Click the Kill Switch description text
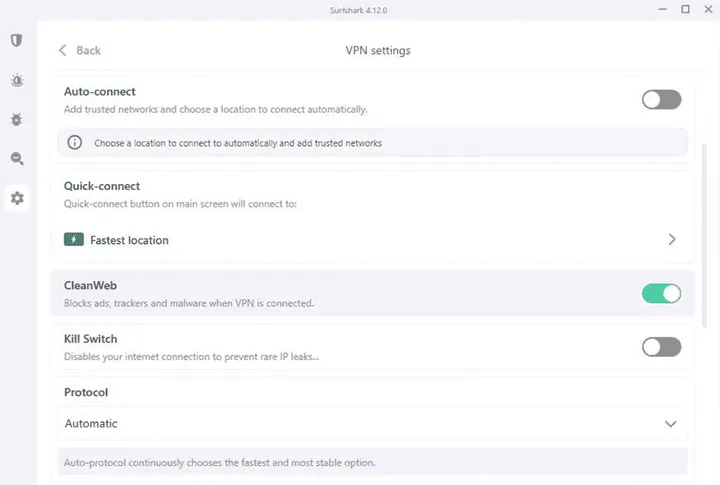Screen dimensions: 720x485 [x=191, y=356]
